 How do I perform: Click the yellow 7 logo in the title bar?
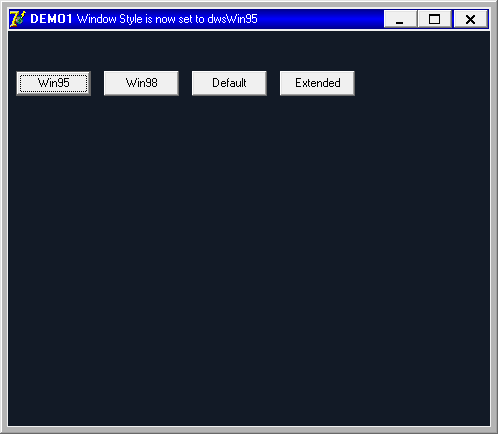18,19
